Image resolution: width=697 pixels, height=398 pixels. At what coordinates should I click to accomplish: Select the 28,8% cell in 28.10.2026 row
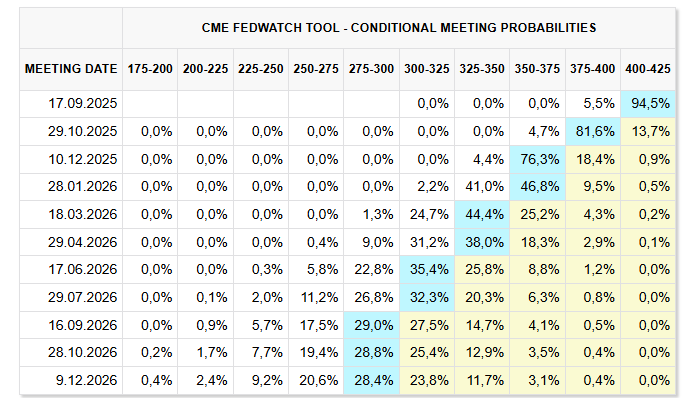[372, 353]
